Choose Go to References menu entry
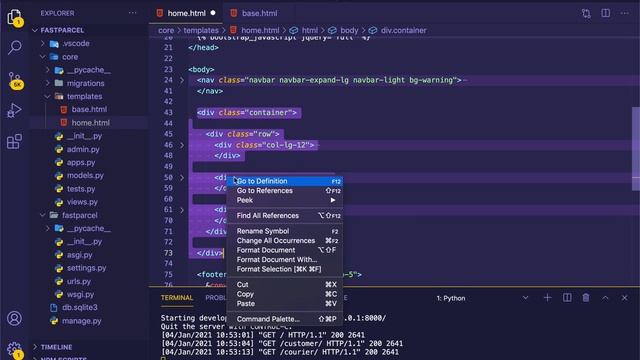 tap(285, 191)
